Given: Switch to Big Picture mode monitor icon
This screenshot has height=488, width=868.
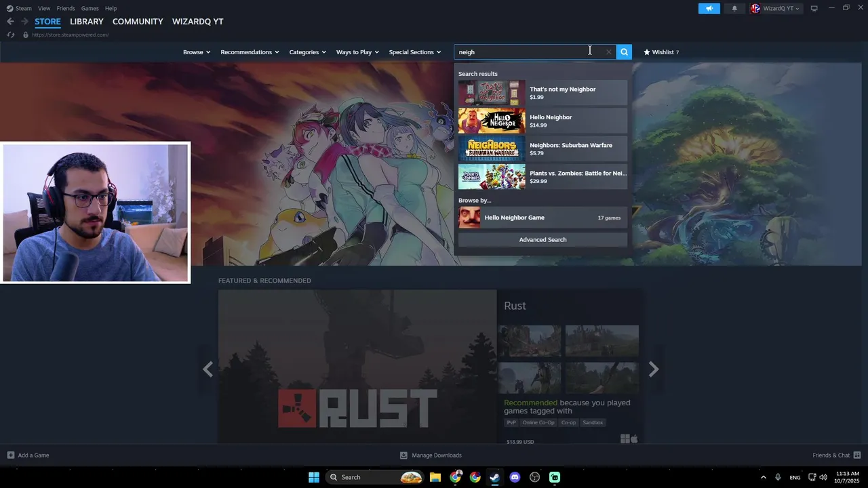Looking at the screenshot, I should pos(814,8).
